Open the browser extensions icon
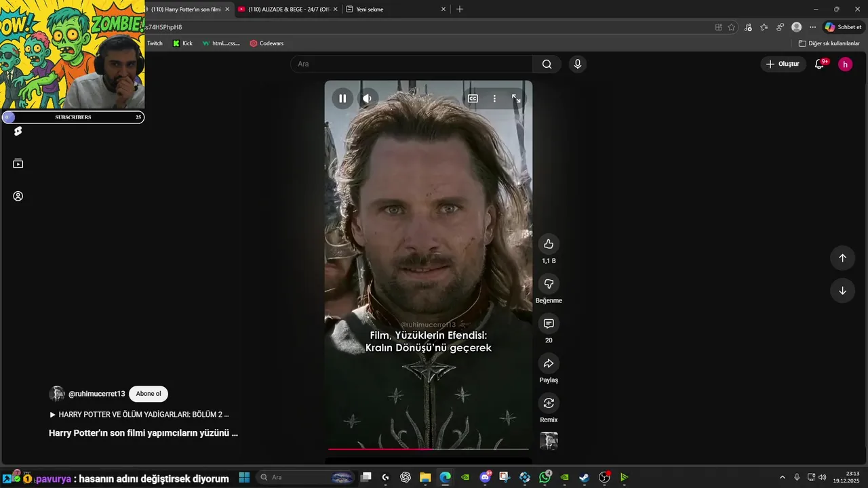 click(x=781, y=27)
